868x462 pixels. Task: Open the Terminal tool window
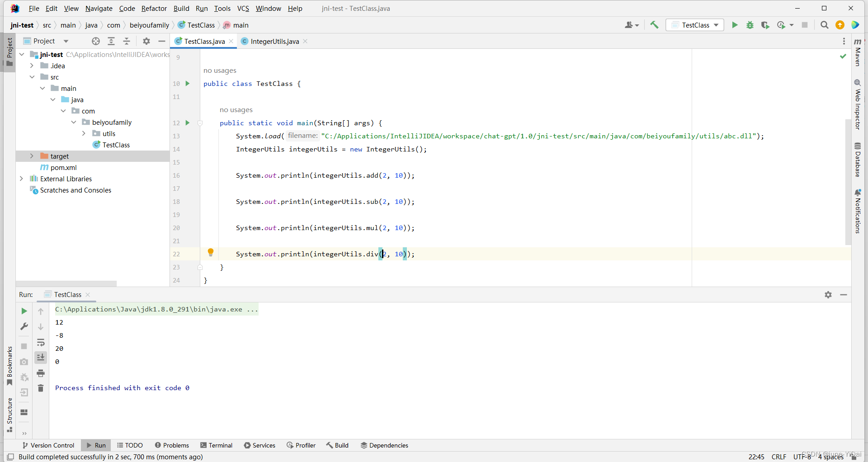point(216,445)
